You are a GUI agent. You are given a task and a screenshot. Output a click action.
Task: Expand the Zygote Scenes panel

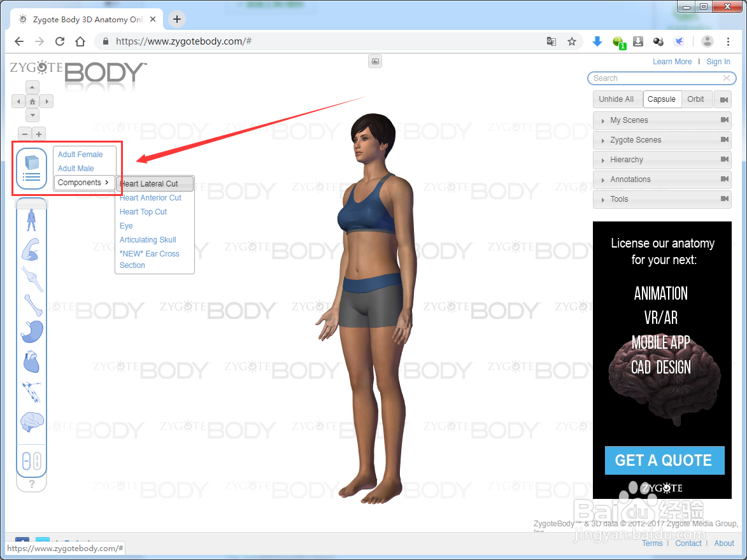click(x=662, y=140)
